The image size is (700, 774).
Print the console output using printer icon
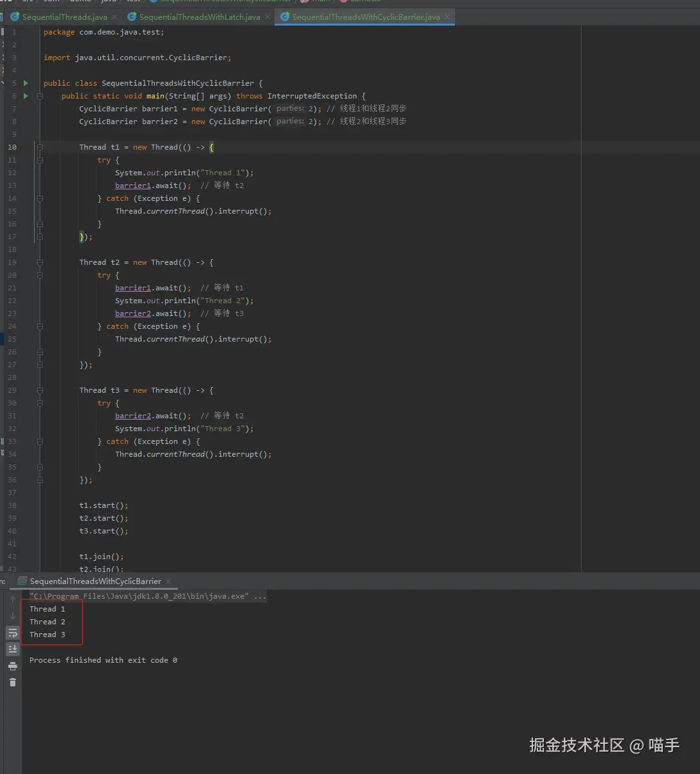13,666
